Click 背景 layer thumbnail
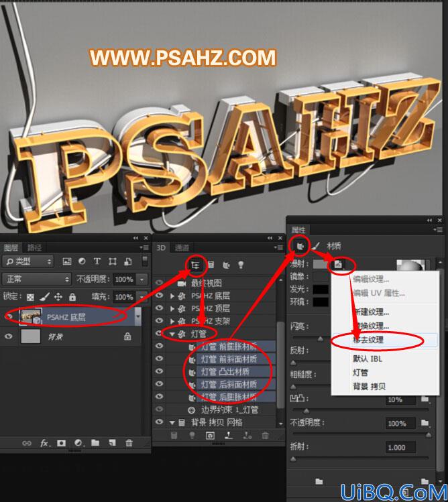This screenshot has height=502, width=448. click(x=30, y=336)
